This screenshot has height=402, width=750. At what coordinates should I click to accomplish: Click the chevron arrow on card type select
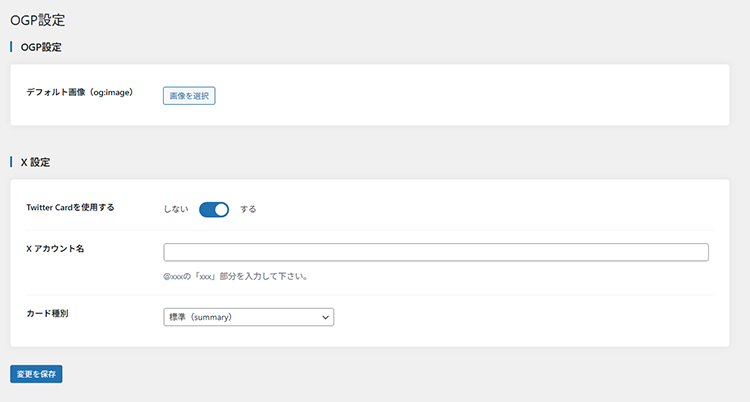click(325, 317)
